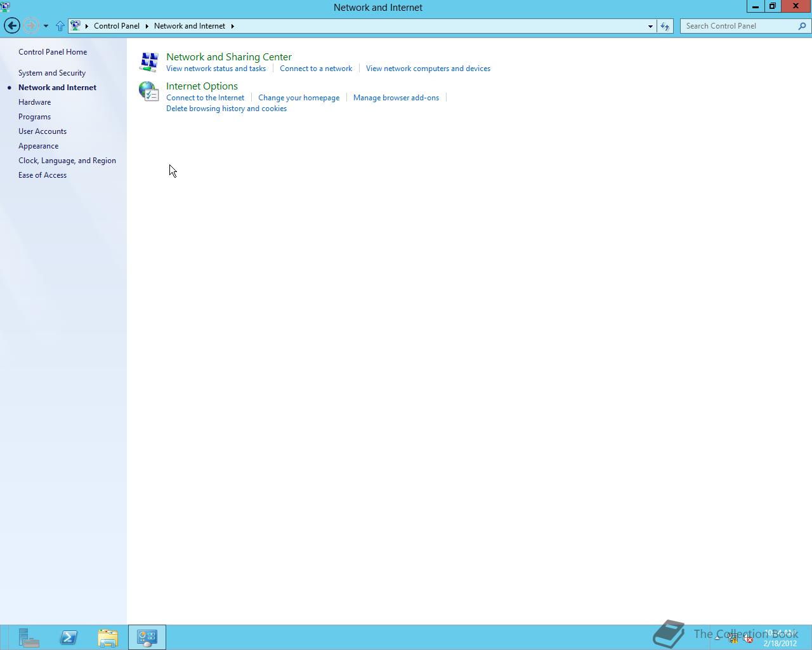Open the Appearance category
The width and height of the screenshot is (812, 650).
click(x=38, y=146)
